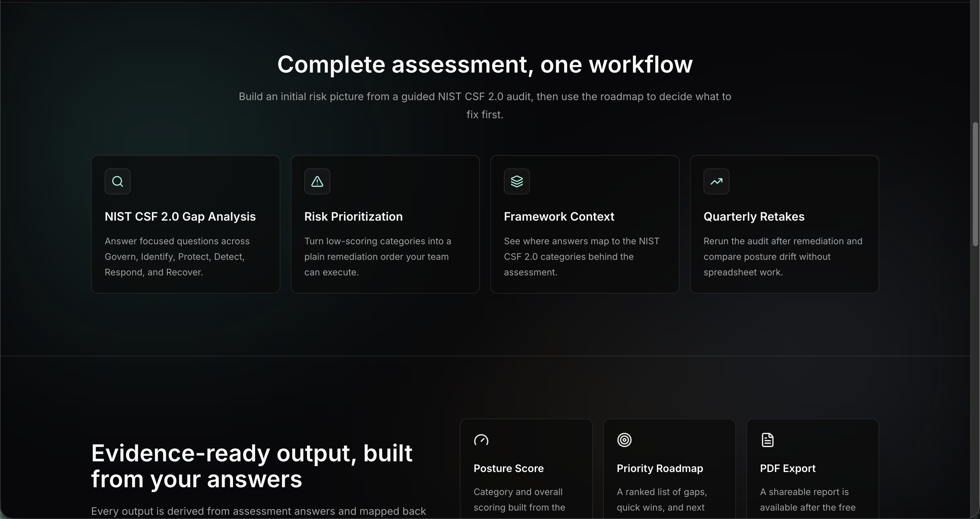Click the 'Evidence-ready output, built from your answers' headline
Image resolution: width=980 pixels, height=519 pixels.
click(251, 466)
